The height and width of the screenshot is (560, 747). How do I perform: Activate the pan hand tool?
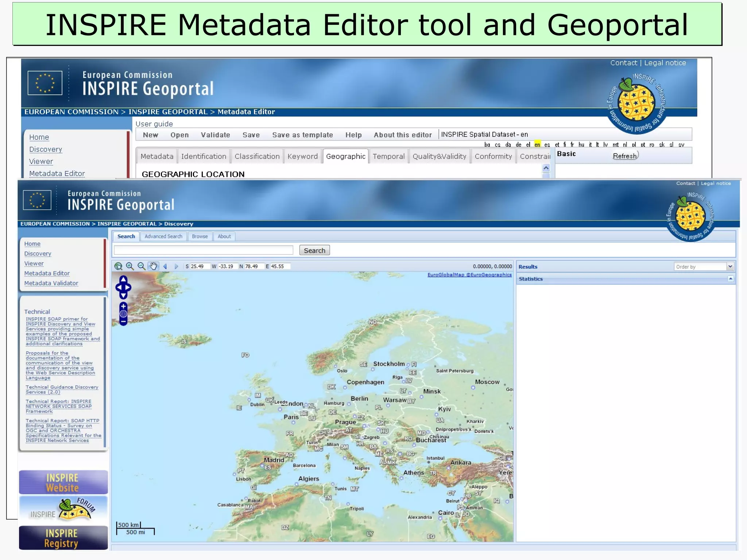[153, 266]
